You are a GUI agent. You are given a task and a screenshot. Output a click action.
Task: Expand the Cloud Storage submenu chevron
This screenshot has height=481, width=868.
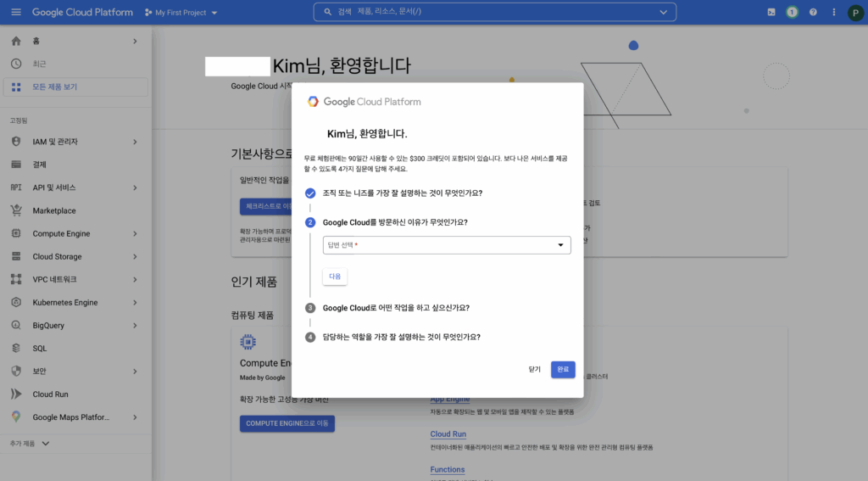click(x=135, y=256)
